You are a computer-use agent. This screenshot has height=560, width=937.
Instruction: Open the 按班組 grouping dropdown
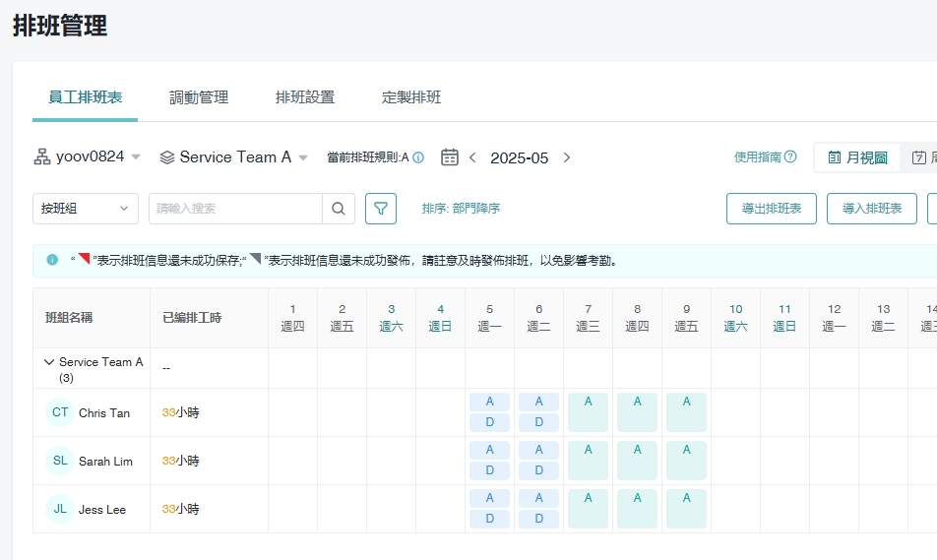[86, 209]
